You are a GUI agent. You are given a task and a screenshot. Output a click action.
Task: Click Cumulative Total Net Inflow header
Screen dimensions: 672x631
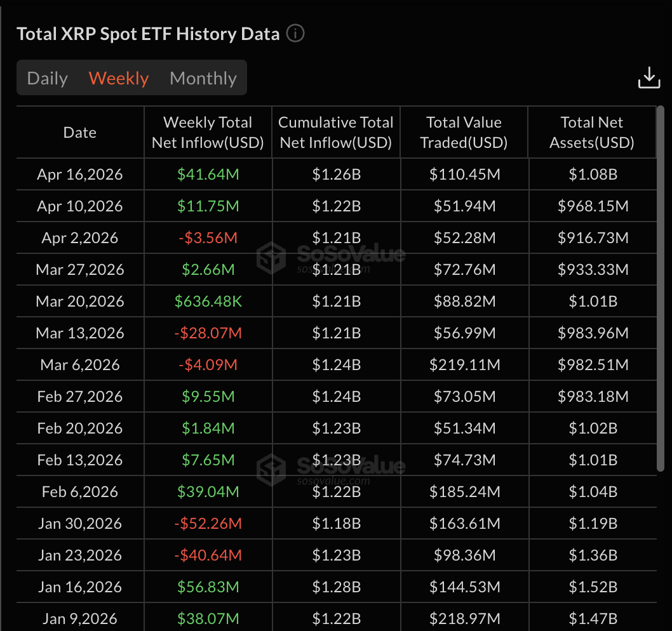(336, 133)
